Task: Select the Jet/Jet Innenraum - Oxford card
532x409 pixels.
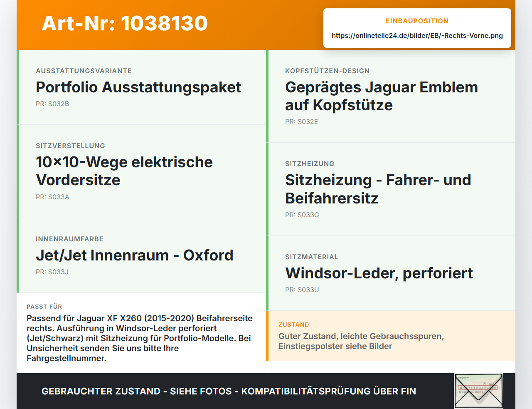Action: click(141, 255)
